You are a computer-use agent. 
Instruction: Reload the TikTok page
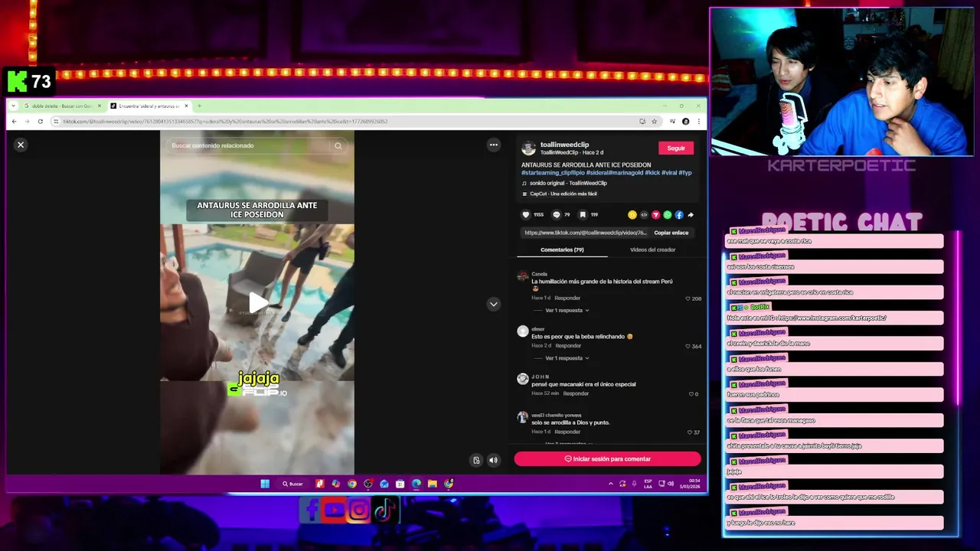tap(40, 121)
